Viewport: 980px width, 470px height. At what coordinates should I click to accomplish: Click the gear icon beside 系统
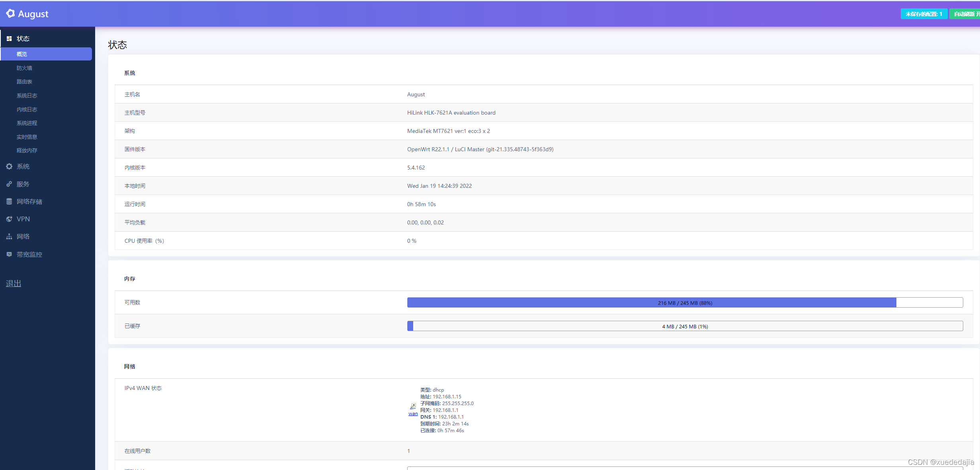(x=9, y=166)
